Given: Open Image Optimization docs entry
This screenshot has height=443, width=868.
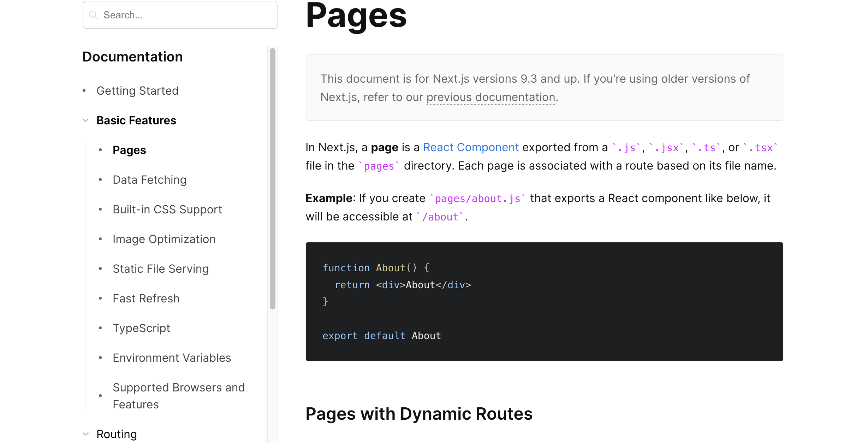Looking at the screenshot, I should click(x=164, y=239).
